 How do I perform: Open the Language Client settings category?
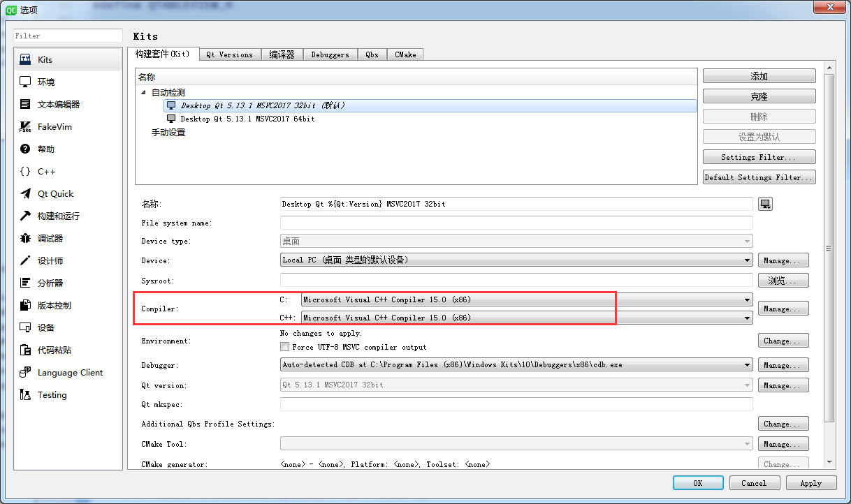click(68, 373)
